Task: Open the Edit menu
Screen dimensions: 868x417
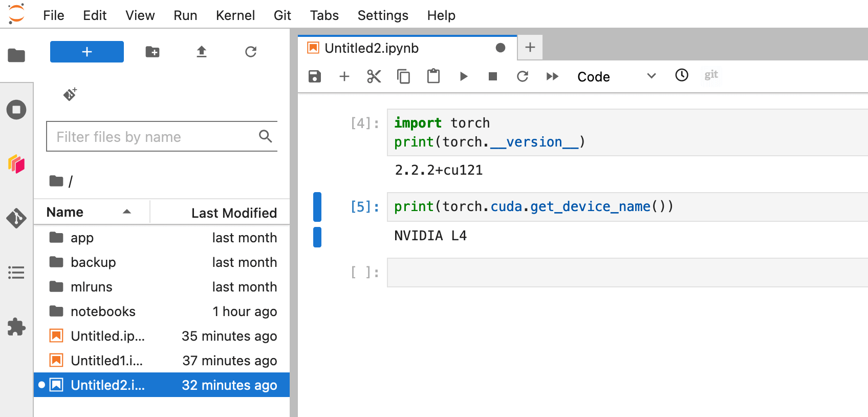Action: point(95,15)
